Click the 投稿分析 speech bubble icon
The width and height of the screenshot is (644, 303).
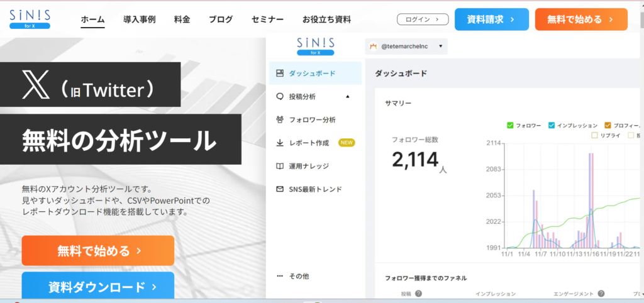tap(280, 96)
